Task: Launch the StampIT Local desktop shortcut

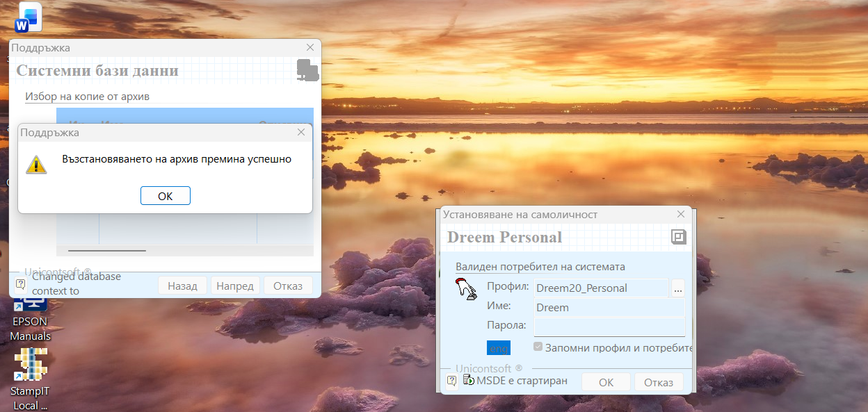Action: pyautogui.click(x=31, y=375)
